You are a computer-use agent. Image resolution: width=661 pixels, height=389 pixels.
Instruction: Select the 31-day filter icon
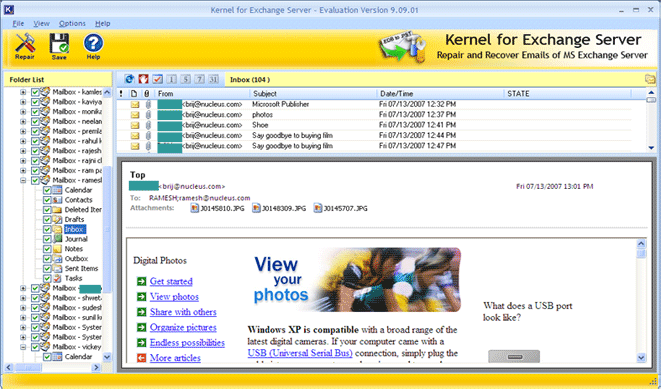pyautogui.click(x=214, y=79)
